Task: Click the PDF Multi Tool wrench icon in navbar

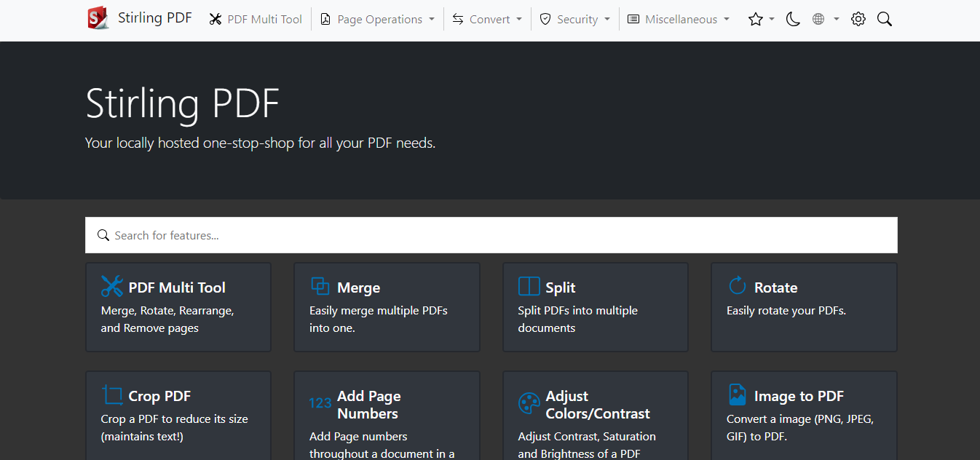Action: (215, 20)
